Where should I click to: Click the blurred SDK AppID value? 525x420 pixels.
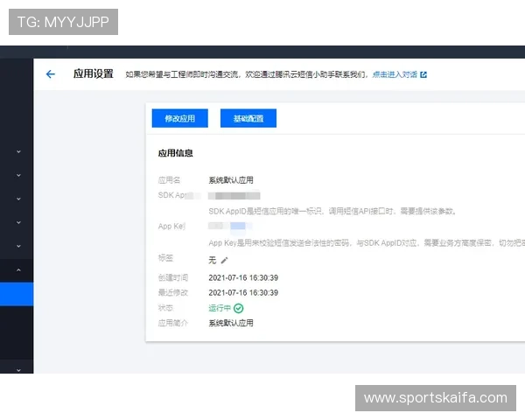(x=234, y=196)
